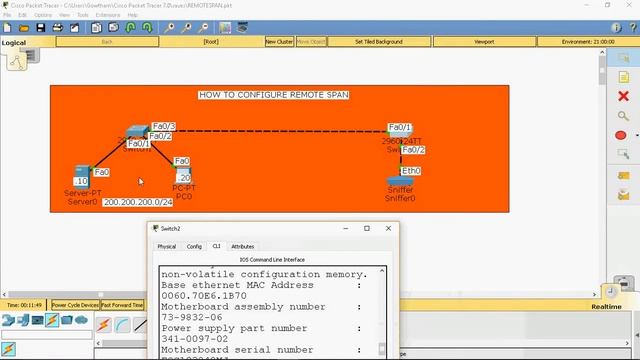
Task: Switch to Attributes tab in Switch2 window
Action: click(242, 247)
